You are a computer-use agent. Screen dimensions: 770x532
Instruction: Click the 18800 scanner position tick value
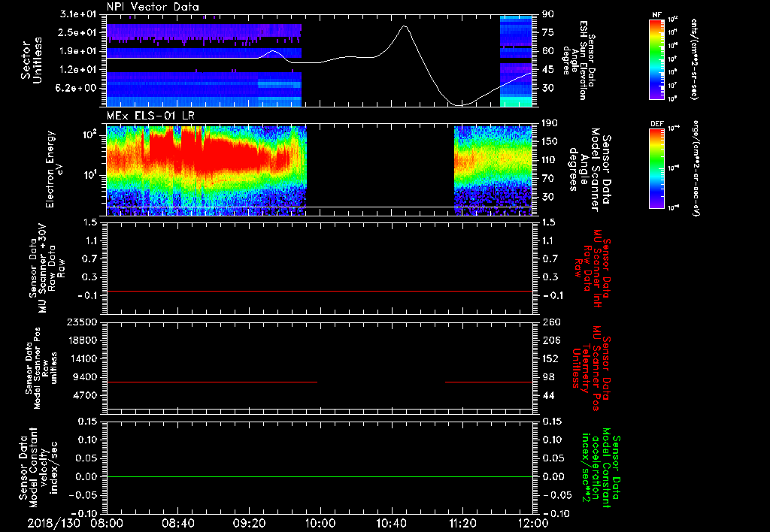82,340
